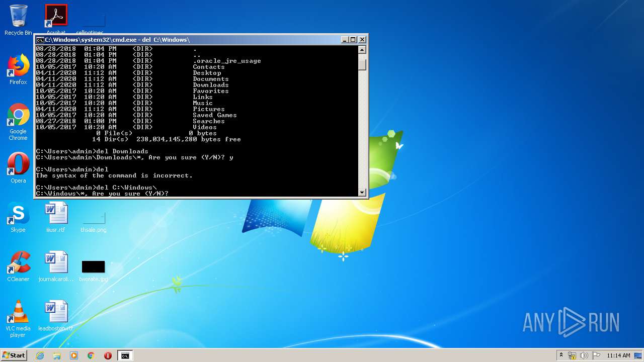
Task: Open Firefox desktop shortcut
Action: pos(18,69)
